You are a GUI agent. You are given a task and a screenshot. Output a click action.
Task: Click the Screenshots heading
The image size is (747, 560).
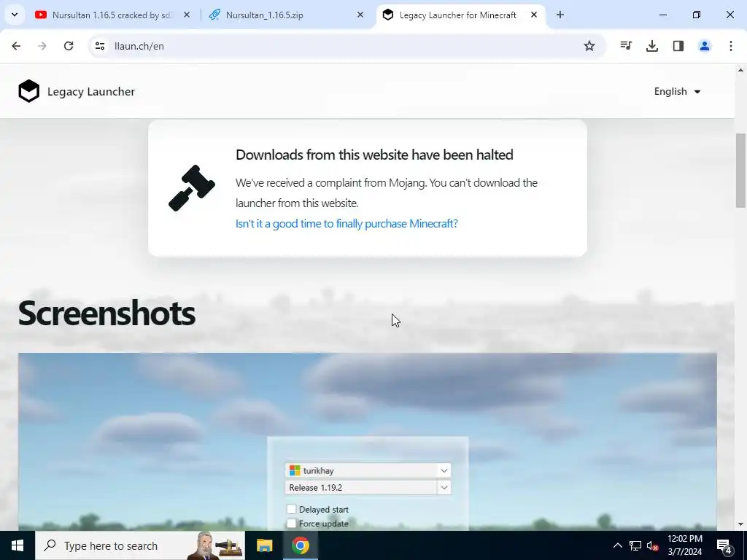(x=107, y=314)
